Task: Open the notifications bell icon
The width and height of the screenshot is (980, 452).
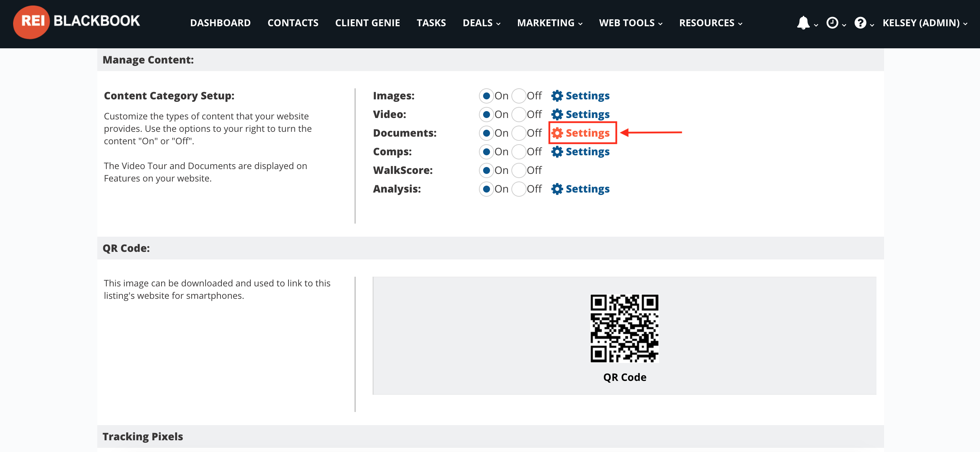Action: 803,23
